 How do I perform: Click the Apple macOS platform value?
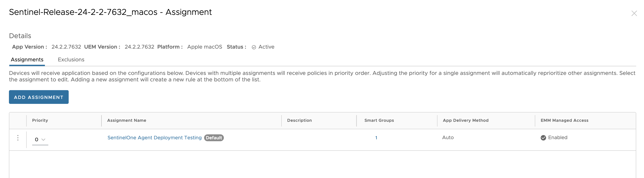pos(204,47)
